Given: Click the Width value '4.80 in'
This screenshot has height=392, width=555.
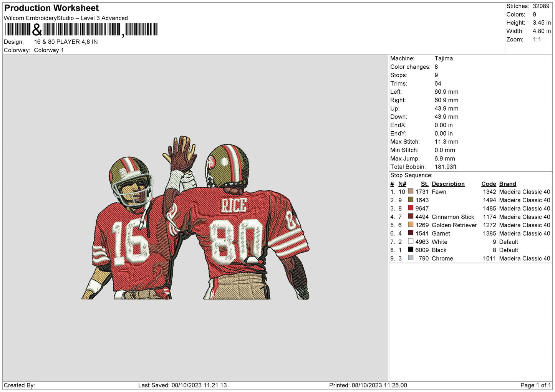Looking at the screenshot, I should 542,31.
